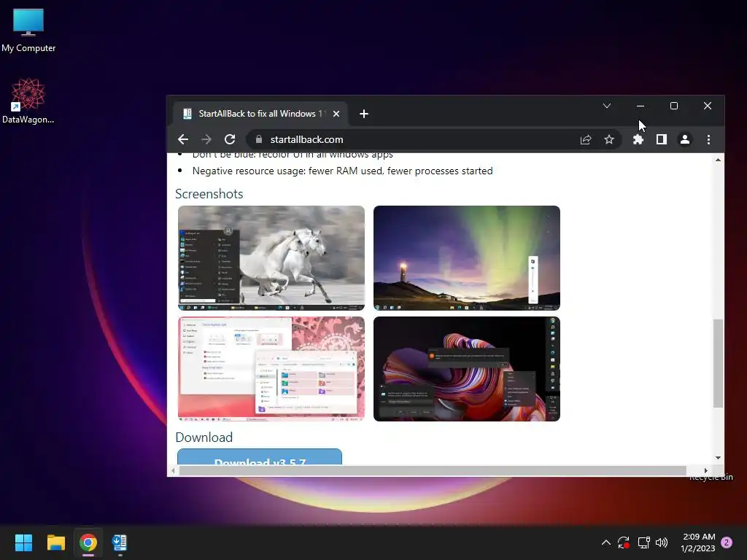Image resolution: width=747 pixels, height=560 pixels.
Task: Open the aurora lighthouse screenshot thumbnail
Action: pos(467,258)
